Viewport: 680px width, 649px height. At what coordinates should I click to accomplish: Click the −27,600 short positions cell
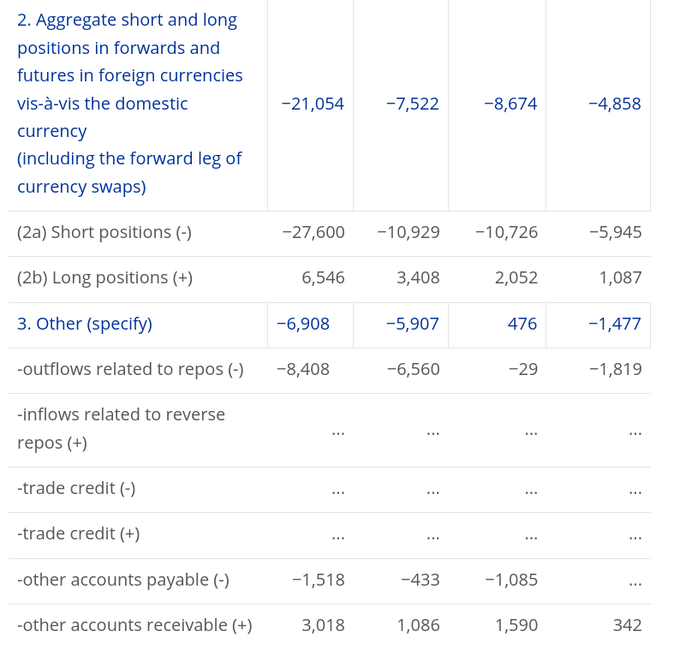[314, 232]
